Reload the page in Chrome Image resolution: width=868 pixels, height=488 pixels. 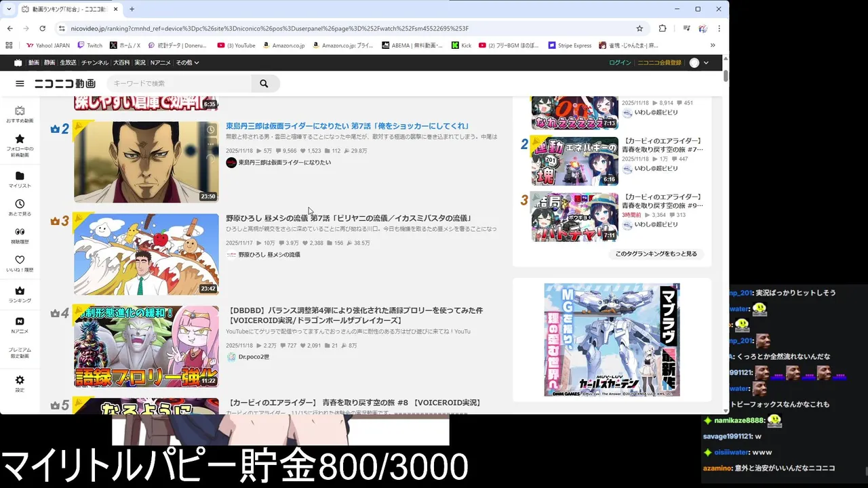(x=42, y=28)
